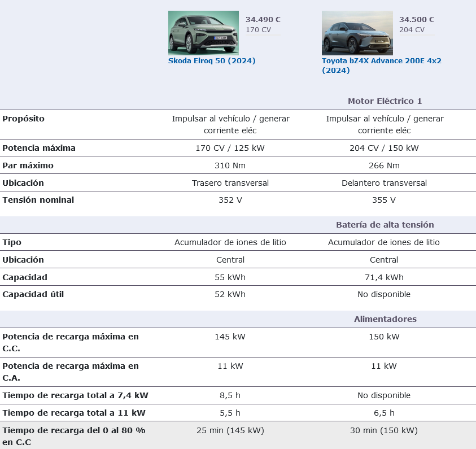The height and width of the screenshot is (449, 476).
Task: Select the 8,5 h charging time
Action: click(230, 395)
